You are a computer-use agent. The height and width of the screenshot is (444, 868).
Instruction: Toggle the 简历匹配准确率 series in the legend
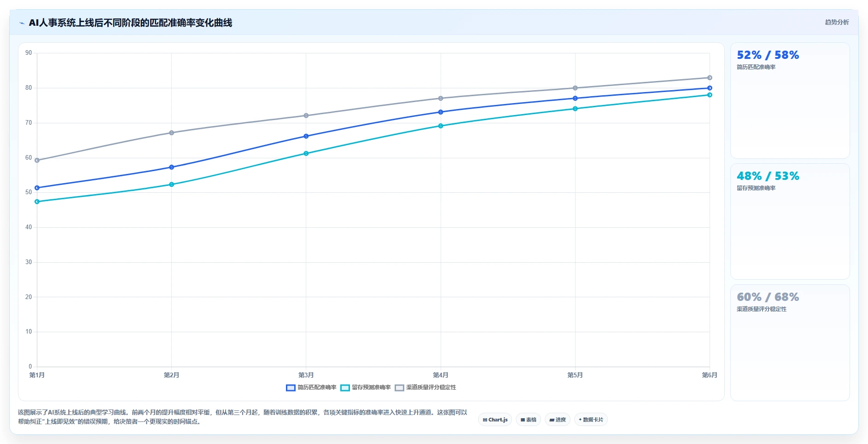(311, 387)
